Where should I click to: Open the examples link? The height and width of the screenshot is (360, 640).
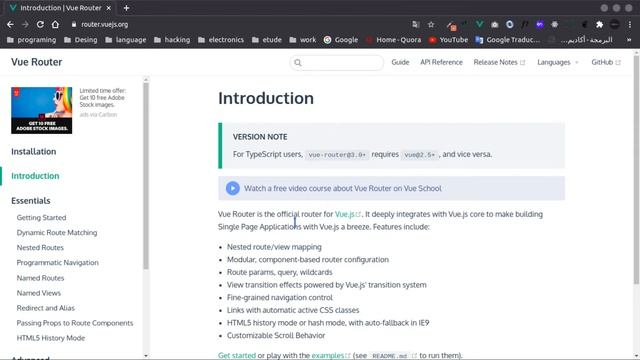[x=331, y=355]
